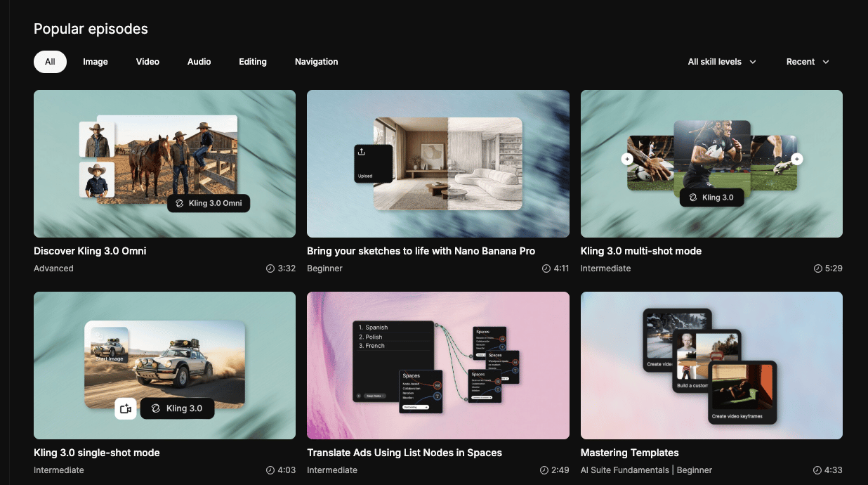Switch to the Image filter tab
The image size is (868, 485).
tap(96, 62)
